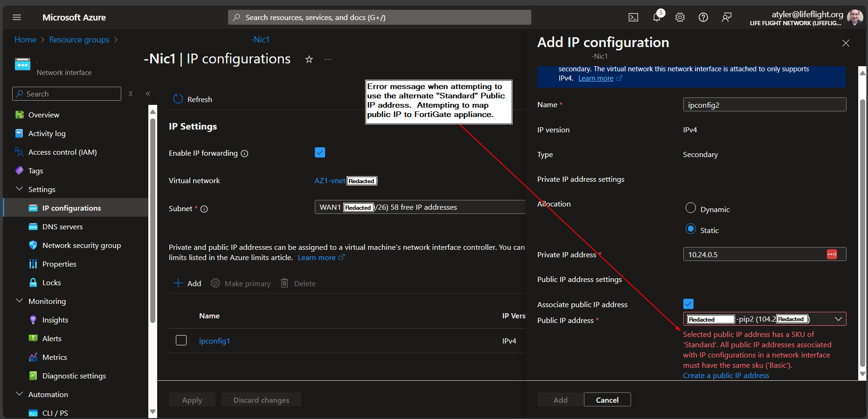868x419 pixels.
Task: Select Static allocation radio button
Action: pyautogui.click(x=691, y=229)
